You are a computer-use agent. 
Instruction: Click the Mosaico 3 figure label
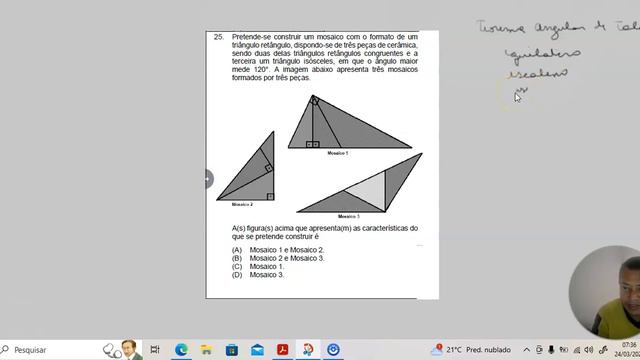pyautogui.click(x=349, y=216)
